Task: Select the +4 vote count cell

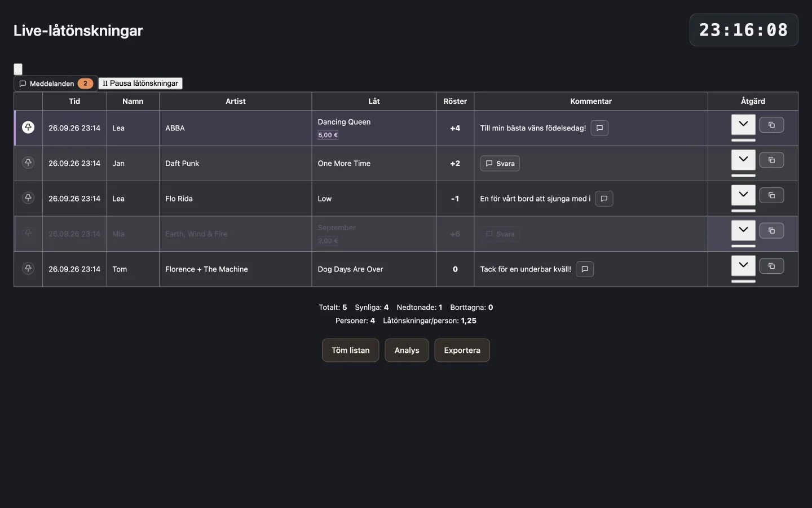Action: (x=455, y=128)
